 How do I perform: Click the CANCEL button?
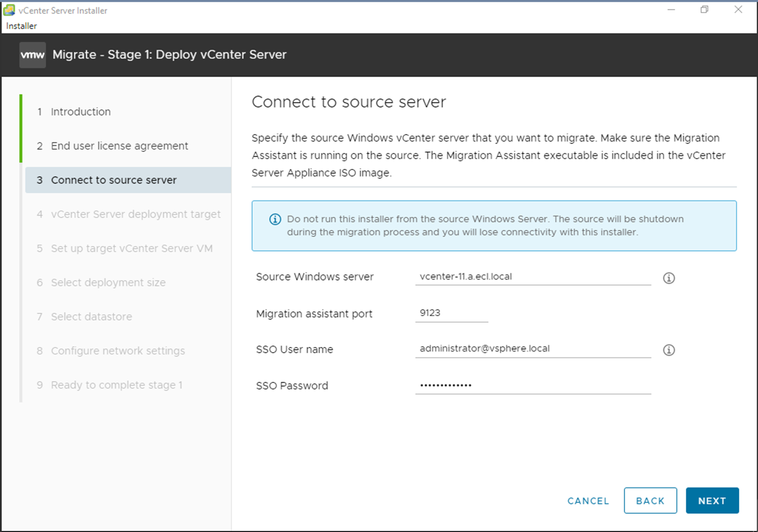(588, 501)
